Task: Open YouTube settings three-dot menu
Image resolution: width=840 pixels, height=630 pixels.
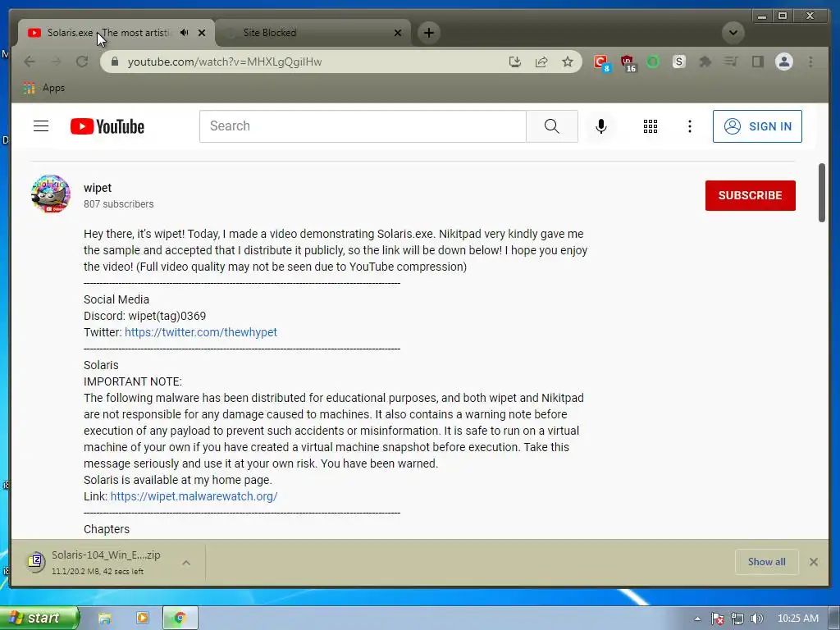Action: point(689,126)
